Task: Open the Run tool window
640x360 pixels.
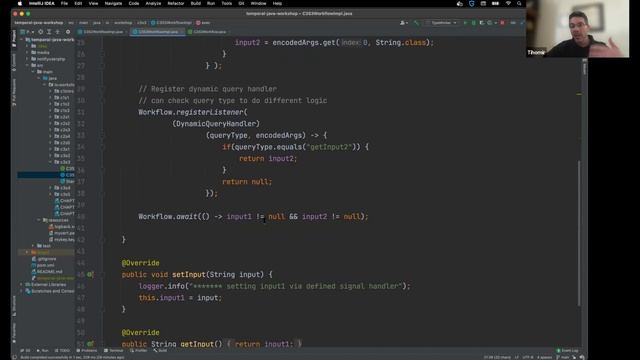Action: coord(42,351)
